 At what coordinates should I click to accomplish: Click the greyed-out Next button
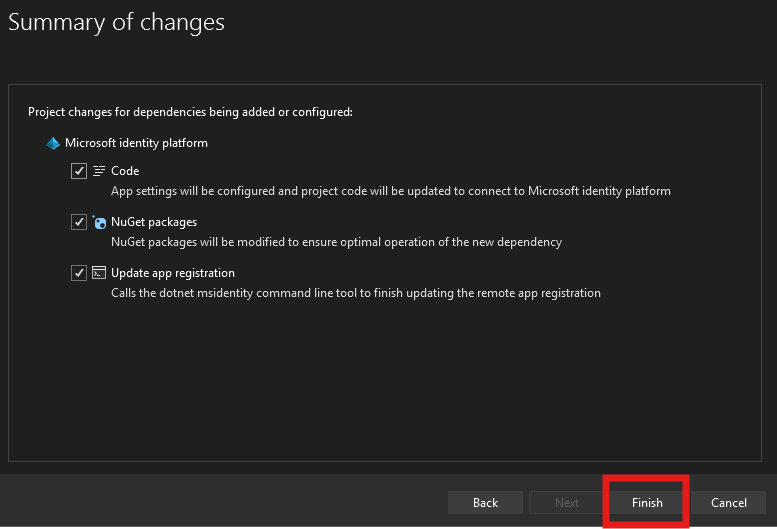[566, 502]
